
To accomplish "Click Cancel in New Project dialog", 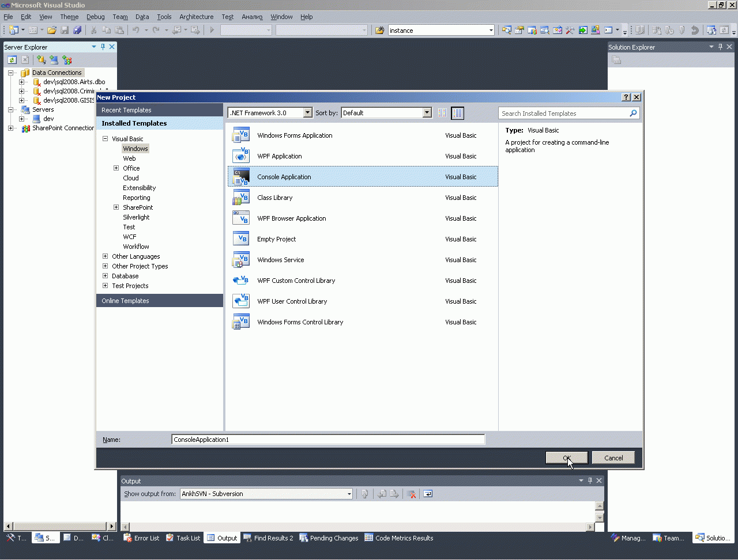I will 613,458.
